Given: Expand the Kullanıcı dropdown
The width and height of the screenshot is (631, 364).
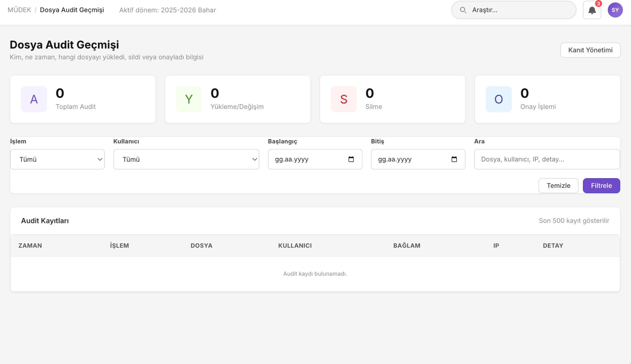Looking at the screenshot, I should pos(186,159).
